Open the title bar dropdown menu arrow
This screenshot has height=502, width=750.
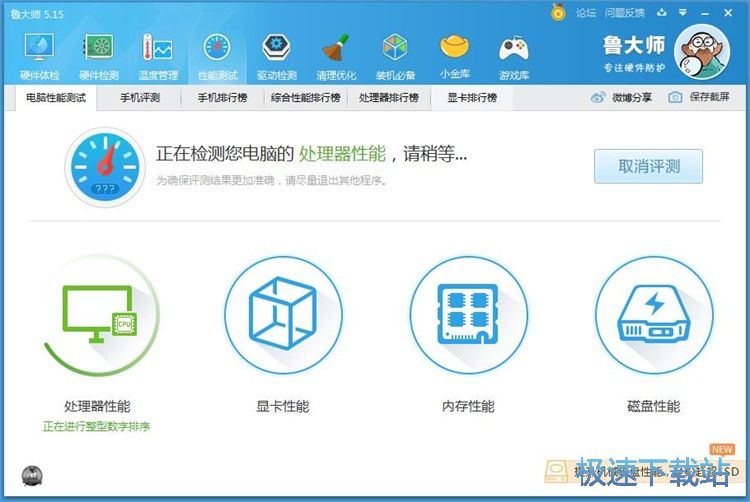683,13
